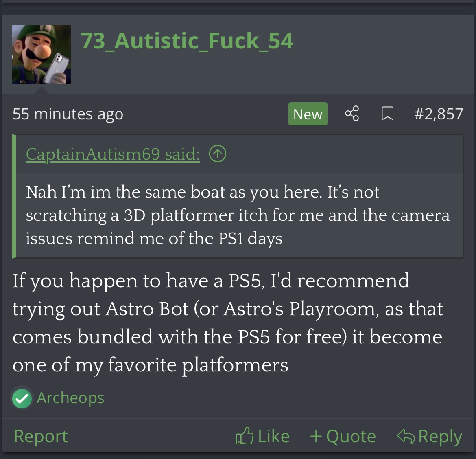
Task: Open the #2,857 post number link
Action: 439,114
